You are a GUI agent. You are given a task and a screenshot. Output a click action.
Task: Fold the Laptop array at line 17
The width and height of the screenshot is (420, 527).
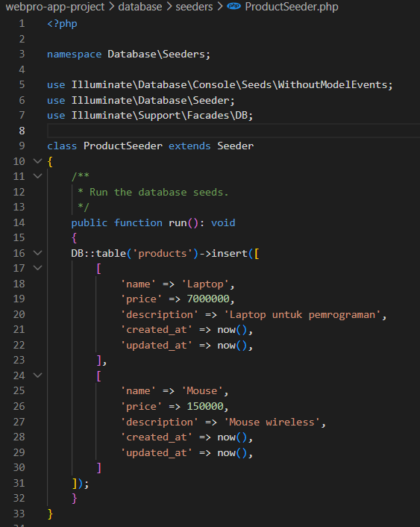pyautogui.click(x=37, y=268)
